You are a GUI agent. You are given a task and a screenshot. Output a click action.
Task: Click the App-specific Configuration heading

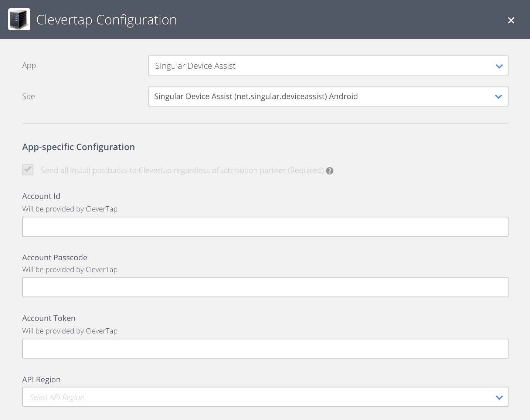(x=78, y=147)
